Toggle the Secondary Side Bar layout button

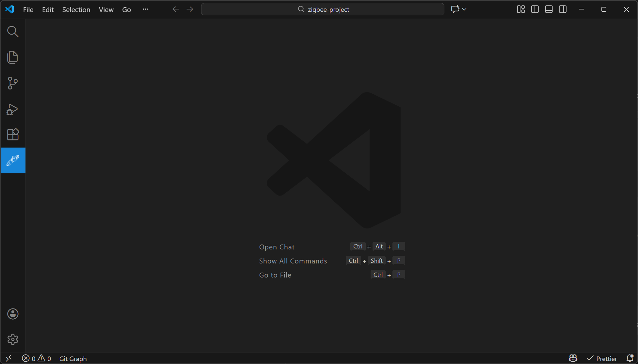click(x=563, y=9)
